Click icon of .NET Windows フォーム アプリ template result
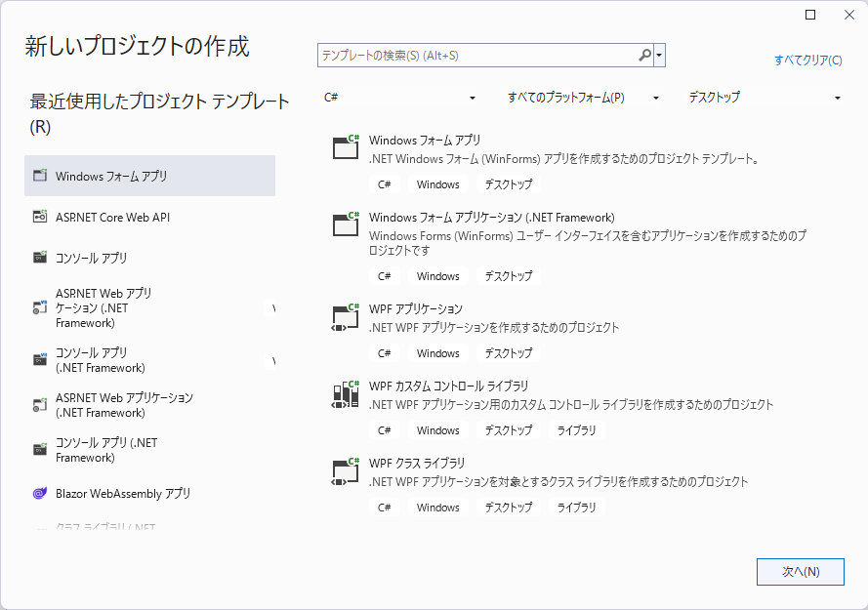Screen dimensions: 868x610 coord(346,147)
